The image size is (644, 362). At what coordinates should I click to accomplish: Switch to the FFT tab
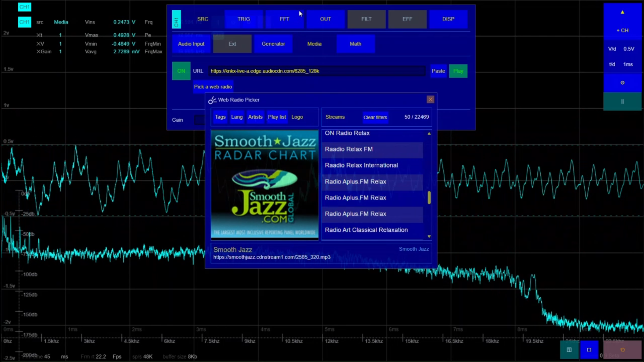pos(284,19)
